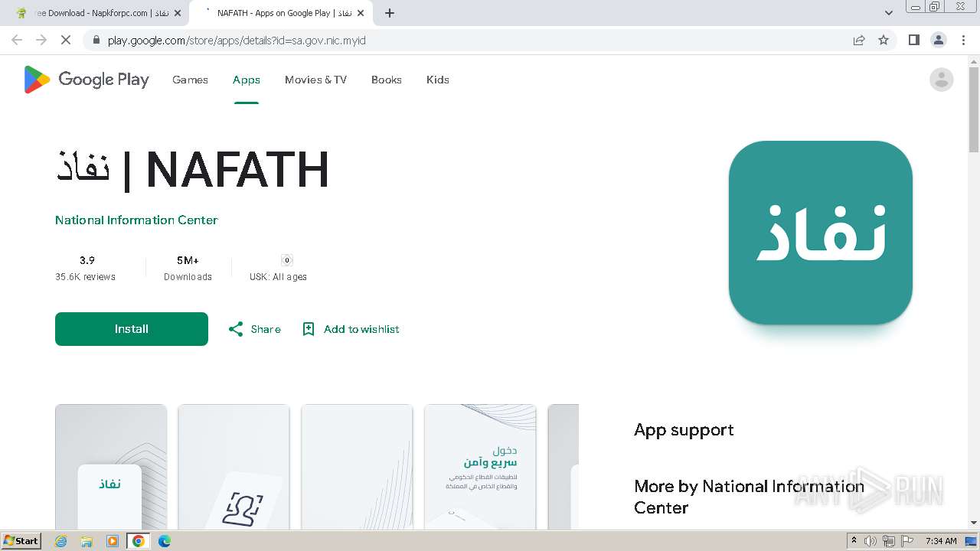Open the Windows Start menu
This screenshot has height=551, width=980.
(21, 540)
